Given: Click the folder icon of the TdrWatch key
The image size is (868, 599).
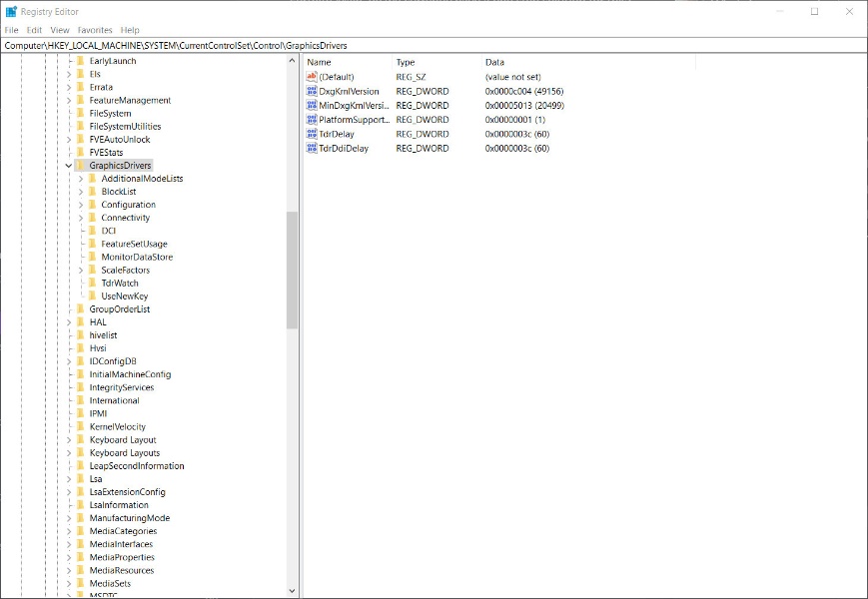Looking at the screenshot, I should click(92, 284).
